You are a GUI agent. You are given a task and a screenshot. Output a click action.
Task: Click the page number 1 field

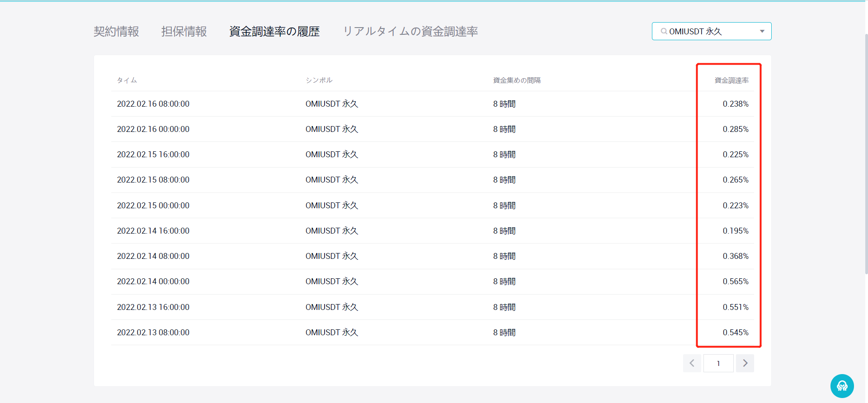click(718, 363)
